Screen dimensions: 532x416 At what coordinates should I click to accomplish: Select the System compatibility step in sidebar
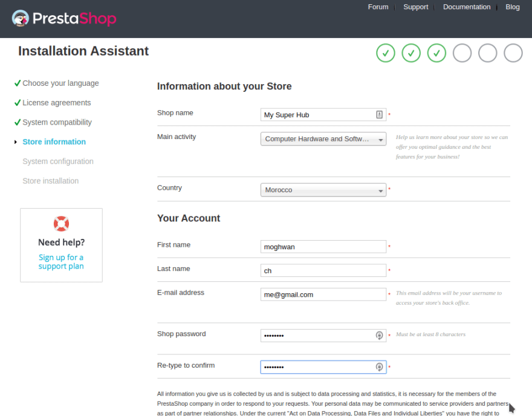[x=57, y=122]
